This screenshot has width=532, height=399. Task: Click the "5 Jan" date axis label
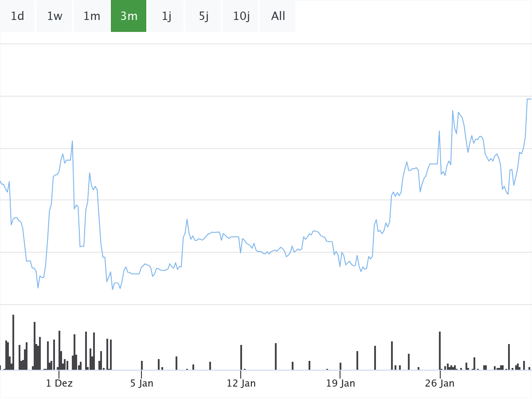pos(142,383)
